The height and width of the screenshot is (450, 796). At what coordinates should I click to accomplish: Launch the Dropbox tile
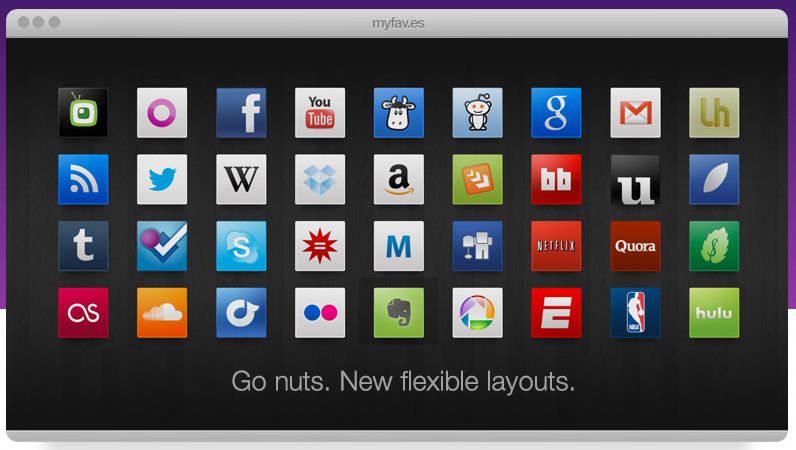pyautogui.click(x=320, y=179)
